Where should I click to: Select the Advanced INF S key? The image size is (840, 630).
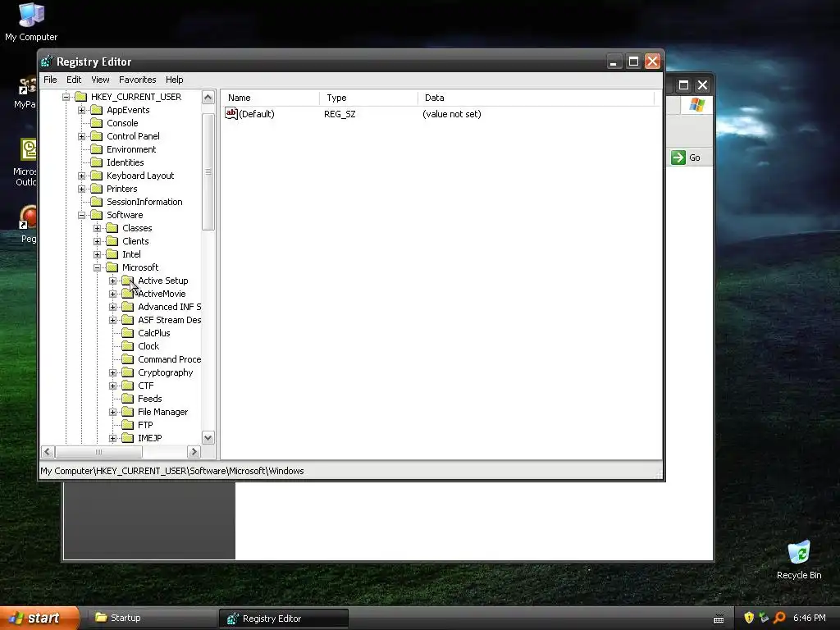tap(169, 307)
